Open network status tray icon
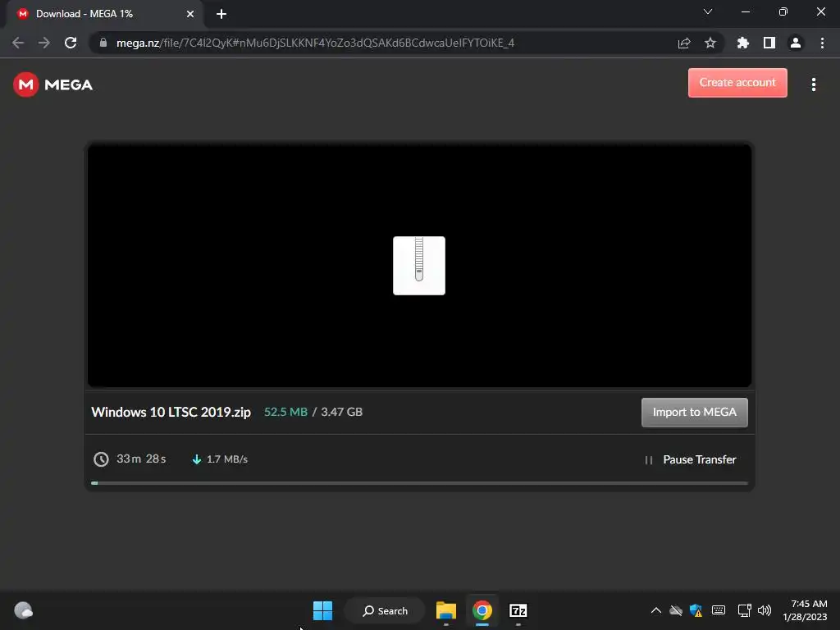Screen dimensions: 840x630 click(x=744, y=610)
